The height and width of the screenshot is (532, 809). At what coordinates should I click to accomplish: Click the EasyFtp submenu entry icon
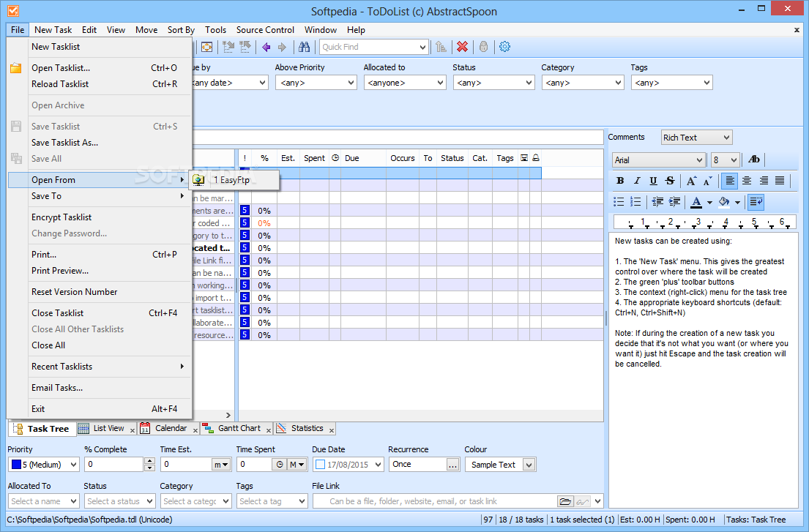click(198, 180)
